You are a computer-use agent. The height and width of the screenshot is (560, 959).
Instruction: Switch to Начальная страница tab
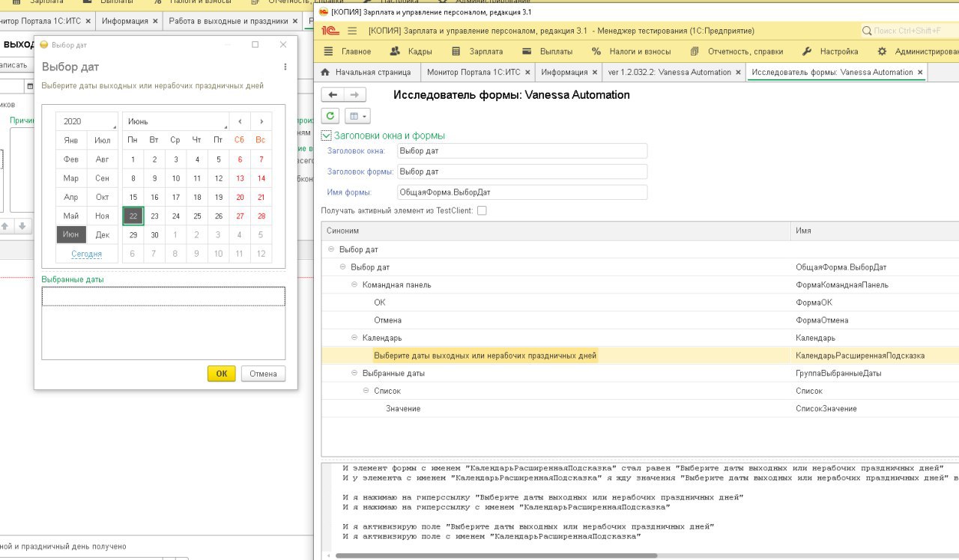(x=366, y=73)
